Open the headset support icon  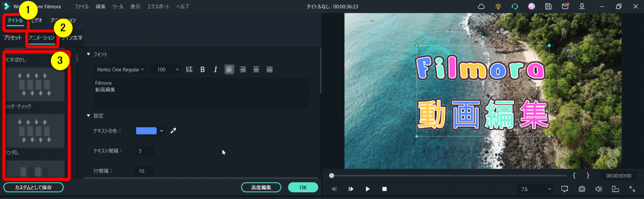click(515, 6)
